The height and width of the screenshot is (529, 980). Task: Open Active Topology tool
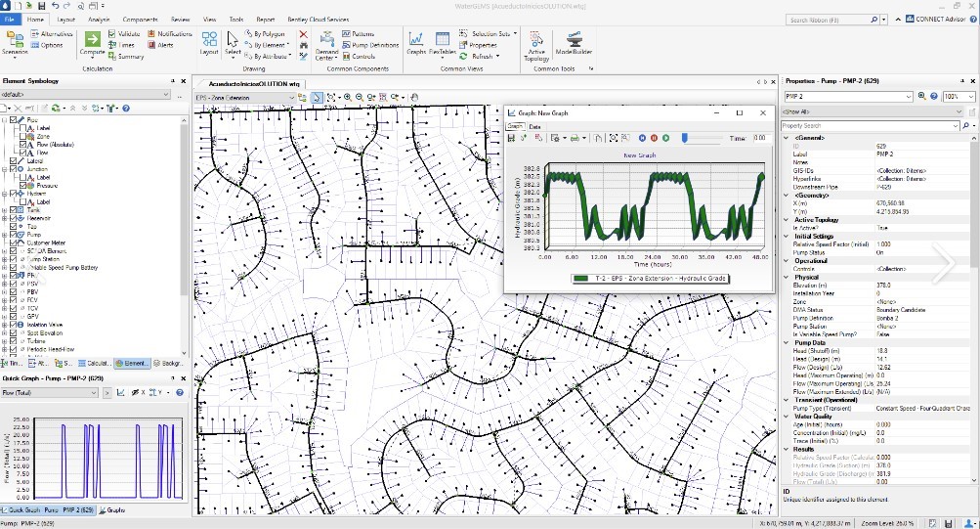coord(536,46)
